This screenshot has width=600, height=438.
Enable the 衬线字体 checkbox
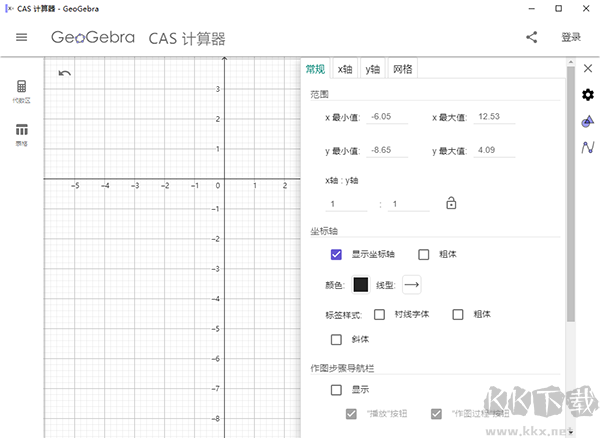(380, 314)
